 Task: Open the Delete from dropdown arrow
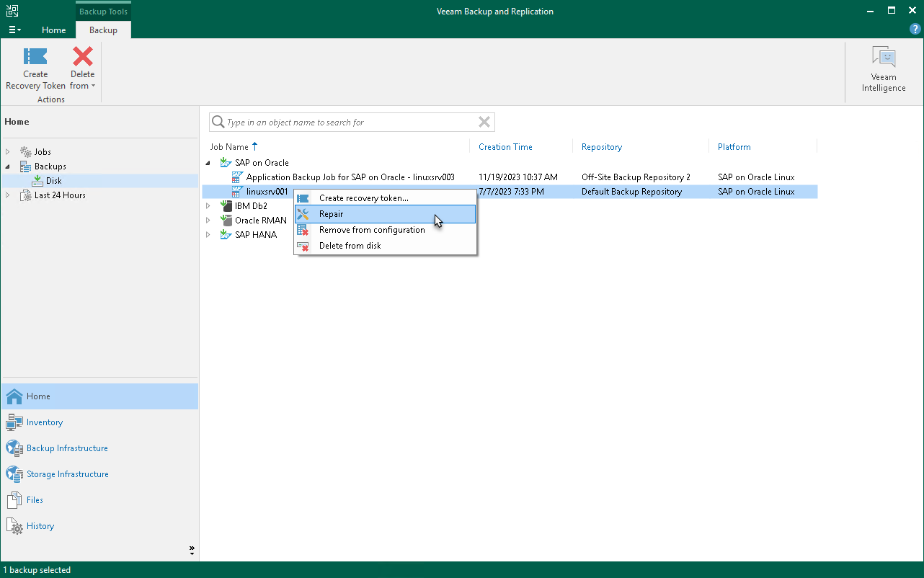tap(93, 86)
